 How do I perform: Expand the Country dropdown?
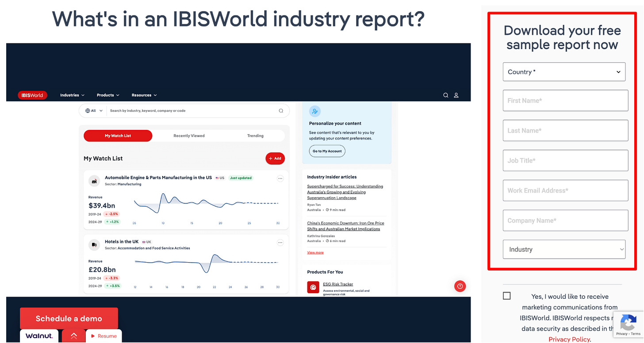[564, 72]
